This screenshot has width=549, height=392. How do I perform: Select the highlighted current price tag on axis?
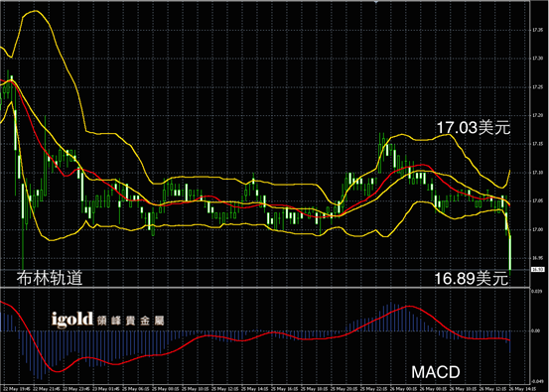click(537, 270)
